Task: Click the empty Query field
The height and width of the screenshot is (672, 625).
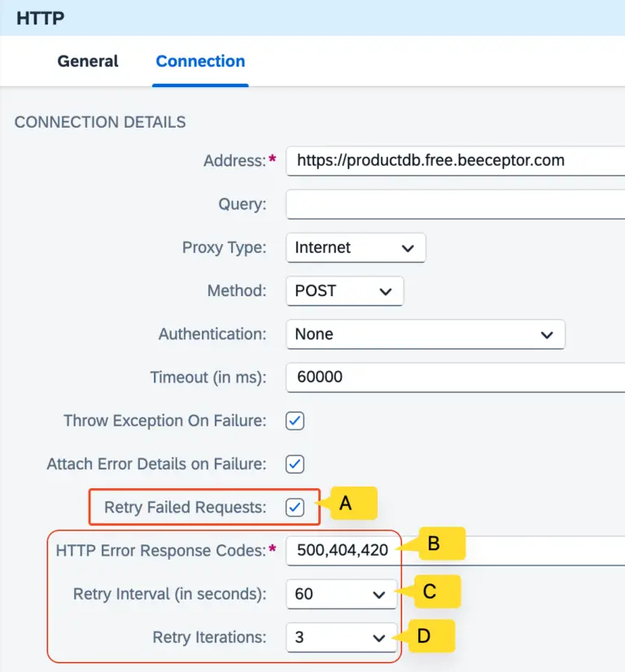Action: click(448, 204)
